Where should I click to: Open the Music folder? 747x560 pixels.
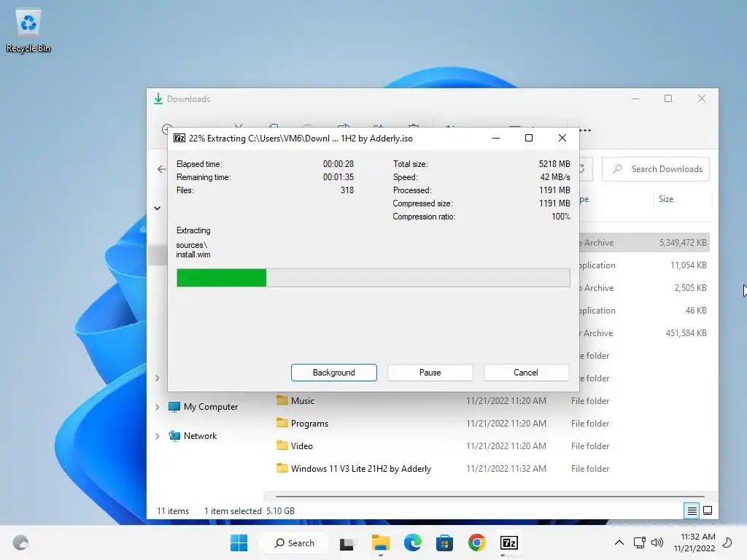[x=303, y=401]
